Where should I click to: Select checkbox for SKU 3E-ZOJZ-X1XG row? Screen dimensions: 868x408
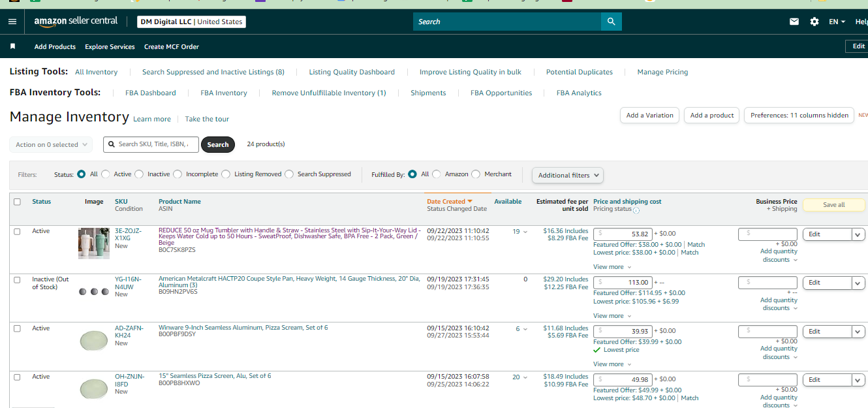pyautogui.click(x=17, y=232)
